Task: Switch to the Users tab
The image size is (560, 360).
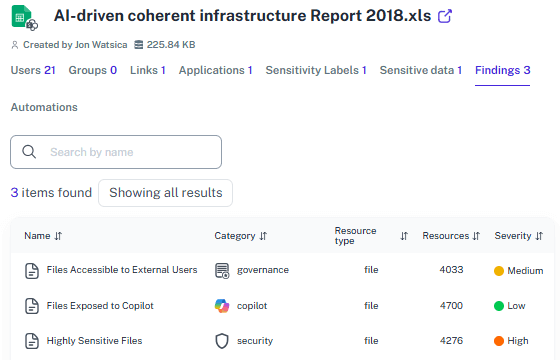Action: pyautogui.click(x=33, y=70)
